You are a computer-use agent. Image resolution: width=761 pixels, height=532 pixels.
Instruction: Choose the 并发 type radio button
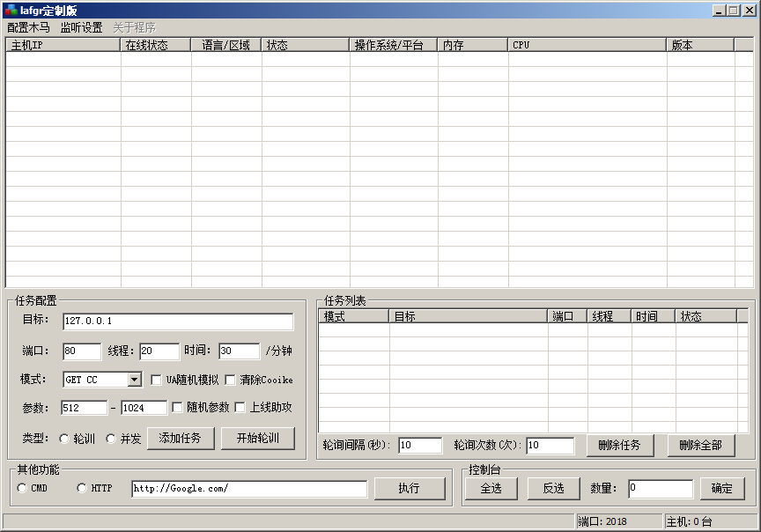tap(111, 439)
